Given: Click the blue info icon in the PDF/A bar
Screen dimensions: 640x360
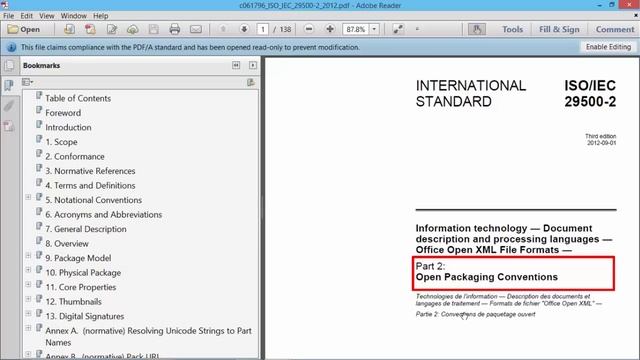Looking at the screenshot, I should pyautogui.click(x=11, y=47).
